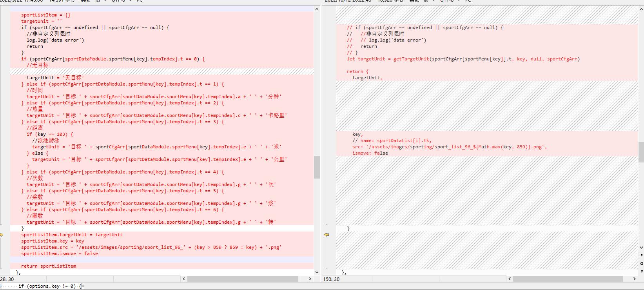Click the '//无目标' comment in left pane
Image resolution: width=644 pixels, height=290 pixels.
click(x=38, y=65)
